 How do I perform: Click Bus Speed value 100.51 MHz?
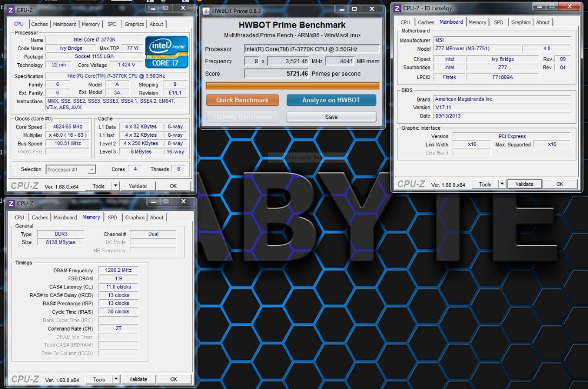pos(68,143)
